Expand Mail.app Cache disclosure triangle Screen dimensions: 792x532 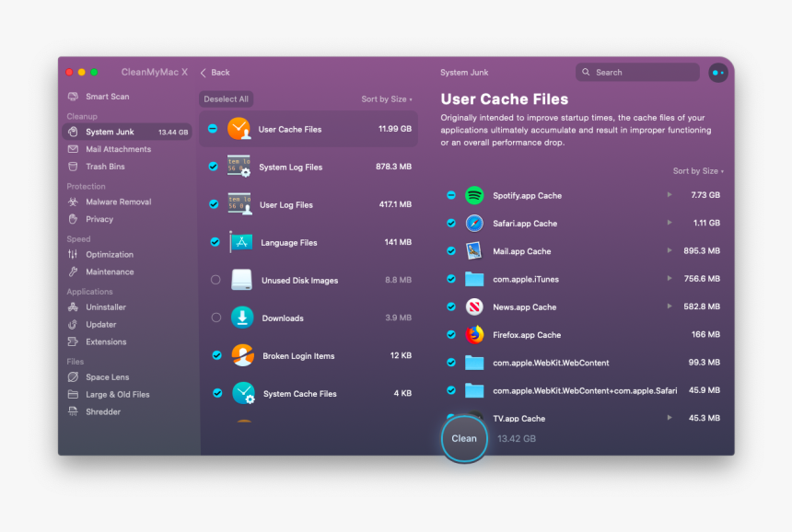(x=670, y=250)
